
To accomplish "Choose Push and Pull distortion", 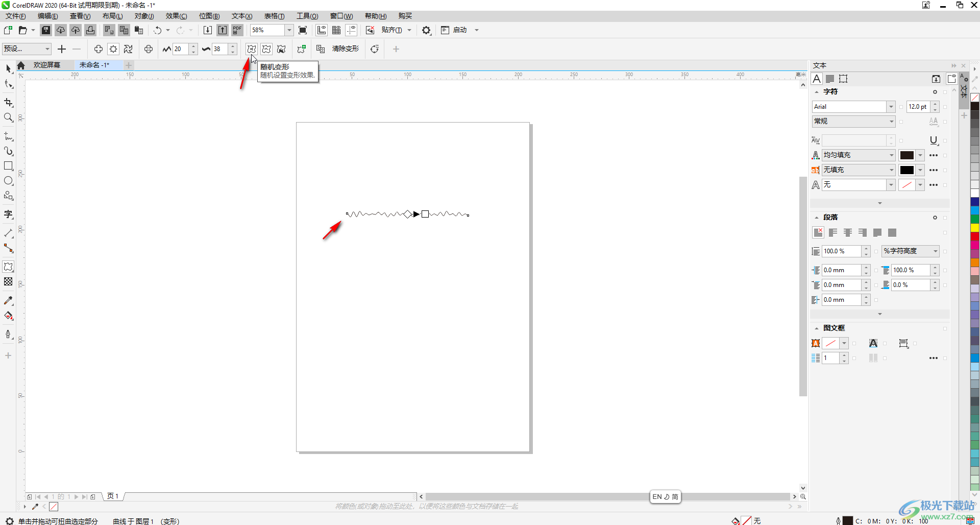I will pos(98,49).
